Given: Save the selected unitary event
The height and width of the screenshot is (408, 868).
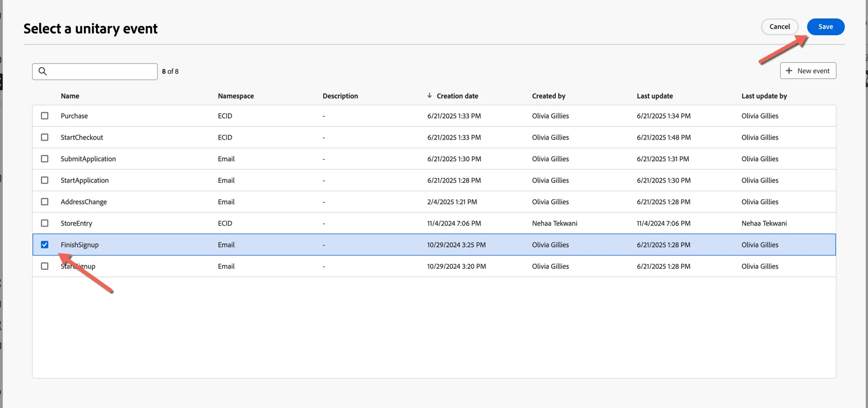Looking at the screenshot, I should pyautogui.click(x=826, y=27).
